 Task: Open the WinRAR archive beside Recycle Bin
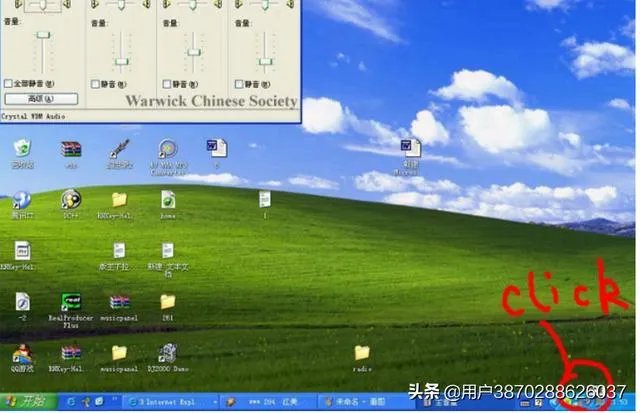point(71,149)
